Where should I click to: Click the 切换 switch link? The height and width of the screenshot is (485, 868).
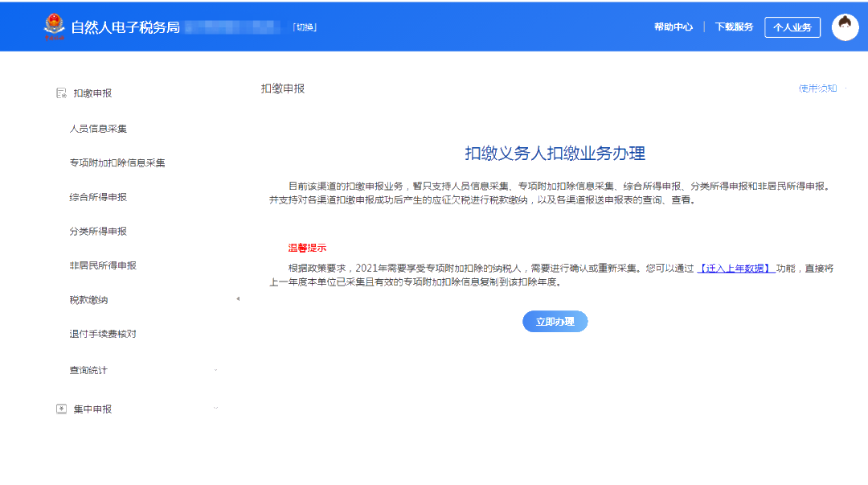pyautogui.click(x=305, y=27)
